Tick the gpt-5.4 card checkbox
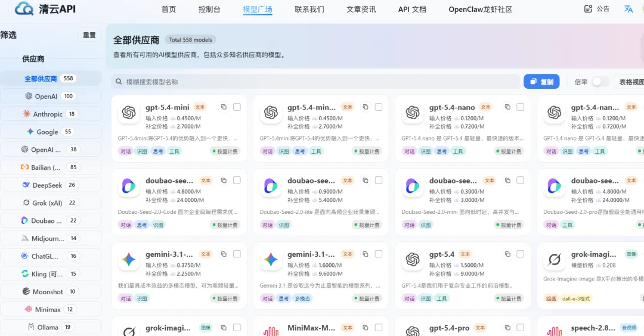The image size is (644, 336). point(521,254)
